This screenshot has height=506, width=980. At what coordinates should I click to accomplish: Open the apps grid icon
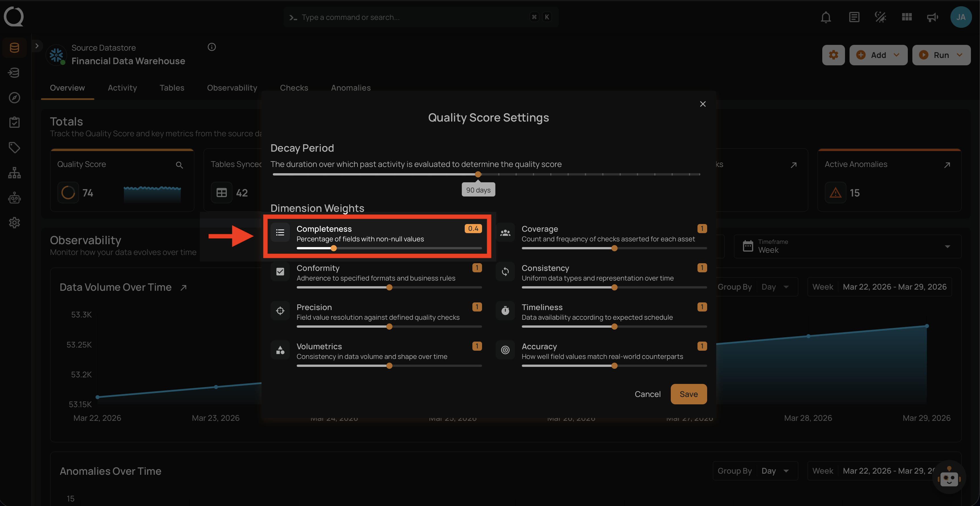(907, 17)
